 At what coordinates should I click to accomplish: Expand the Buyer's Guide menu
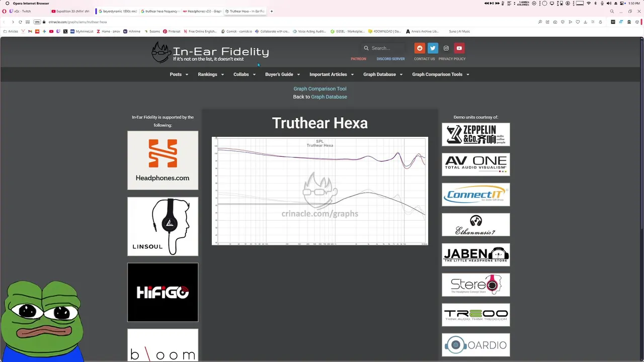click(x=283, y=74)
